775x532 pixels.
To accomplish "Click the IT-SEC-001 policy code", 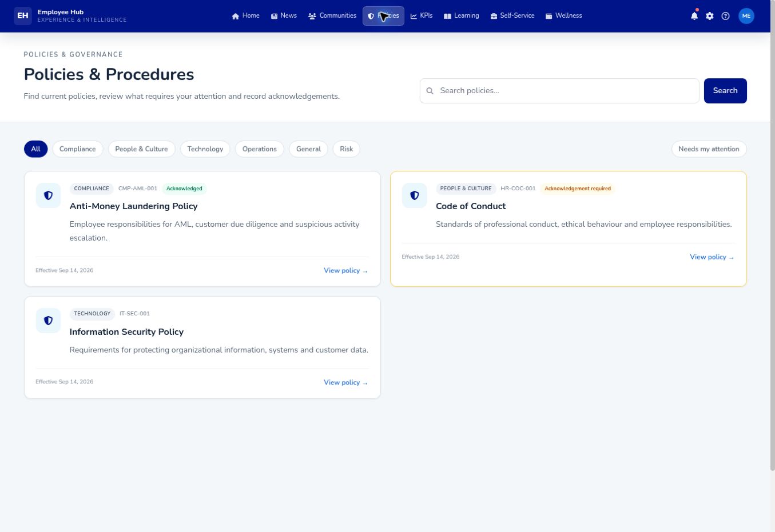I will point(135,314).
